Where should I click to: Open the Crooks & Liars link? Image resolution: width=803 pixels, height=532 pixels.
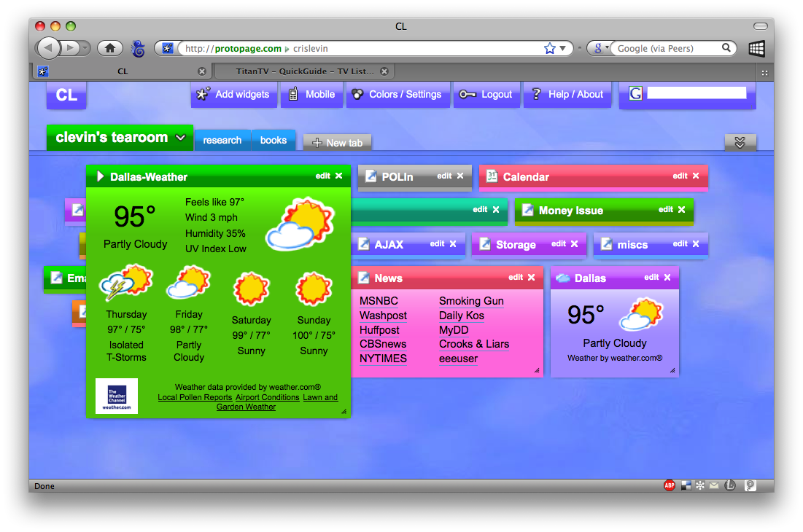[x=474, y=344]
